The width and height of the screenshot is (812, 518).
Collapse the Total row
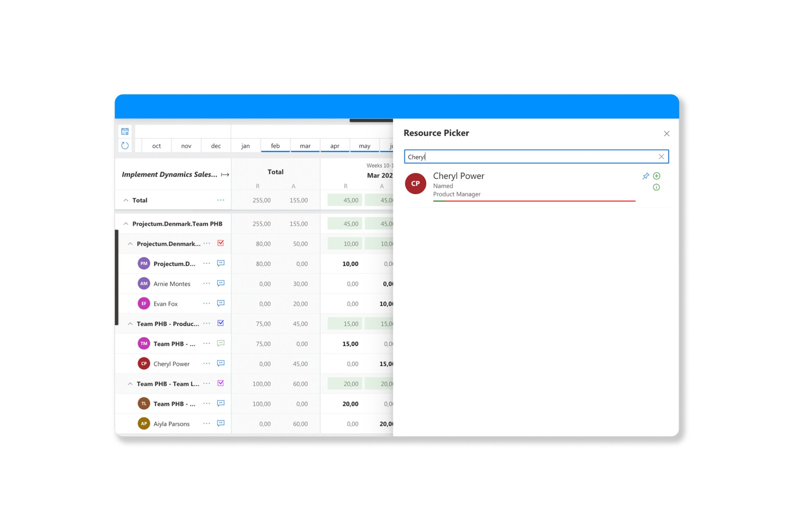point(126,200)
